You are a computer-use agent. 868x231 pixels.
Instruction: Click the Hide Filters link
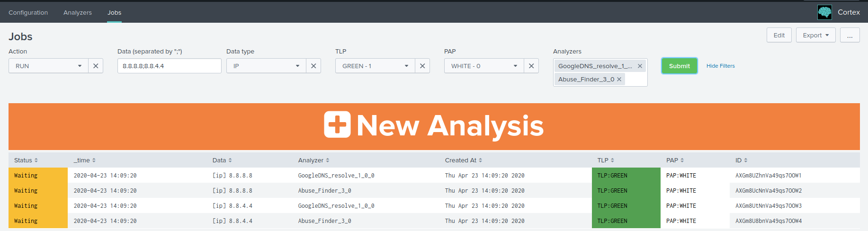click(x=720, y=66)
